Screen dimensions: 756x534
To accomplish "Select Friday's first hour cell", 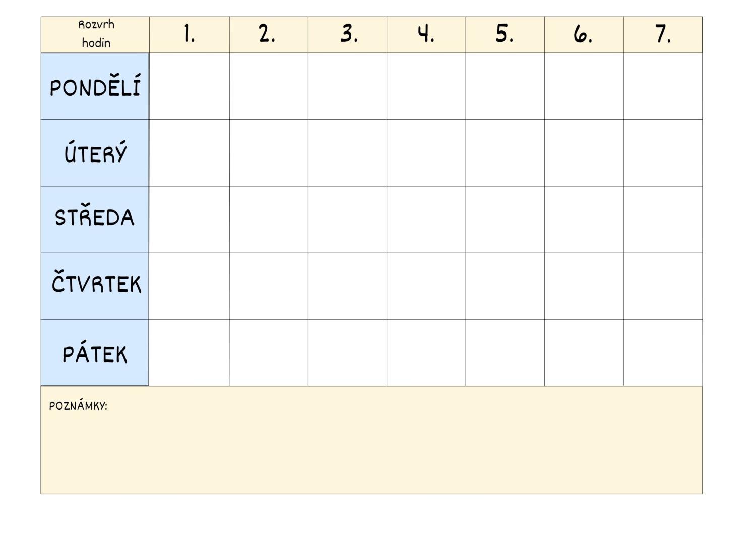I will (190, 353).
